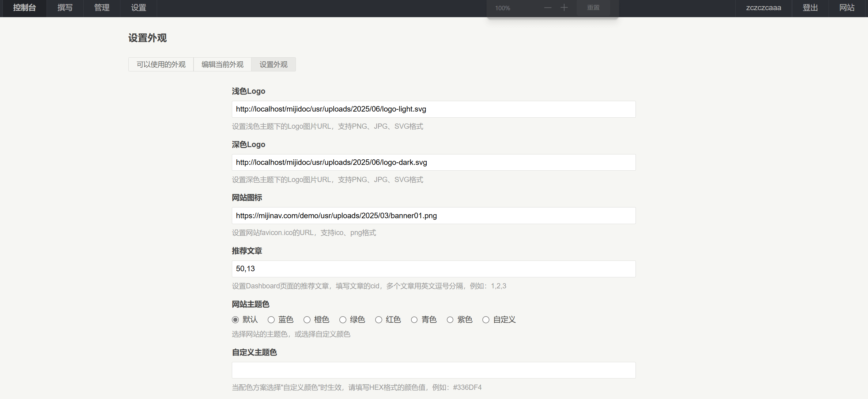Open the 管理 menu
The height and width of the screenshot is (399, 868).
pyautogui.click(x=102, y=8)
